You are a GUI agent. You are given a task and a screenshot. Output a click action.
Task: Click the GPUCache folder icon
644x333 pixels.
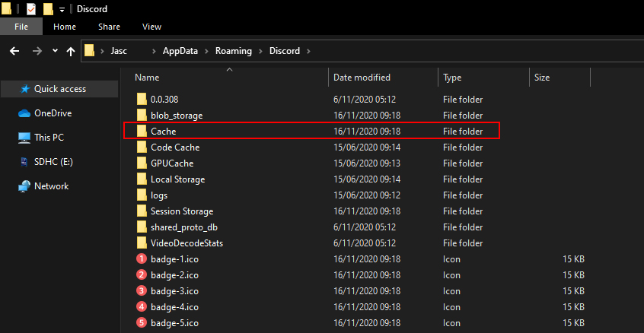pyautogui.click(x=142, y=163)
